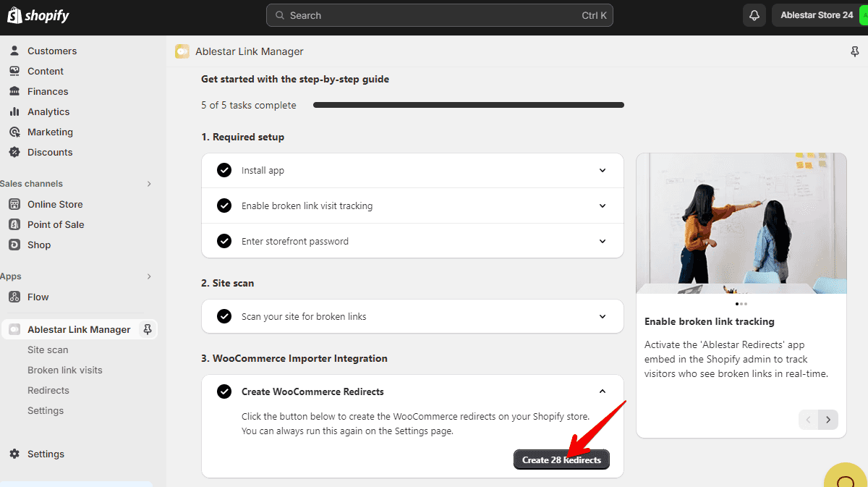This screenshot has width=868, height=487.
Task: Open the Discounts section
Action: pos(50,152)
